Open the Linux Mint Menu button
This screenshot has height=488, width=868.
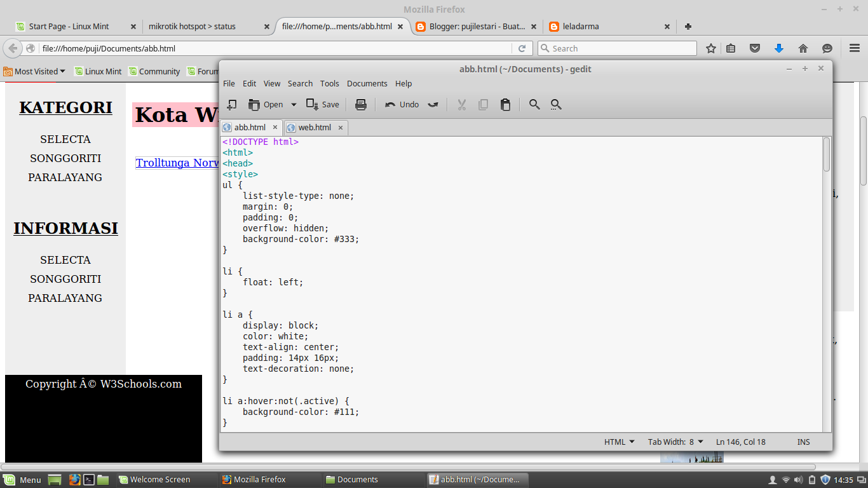click(23, 480)
